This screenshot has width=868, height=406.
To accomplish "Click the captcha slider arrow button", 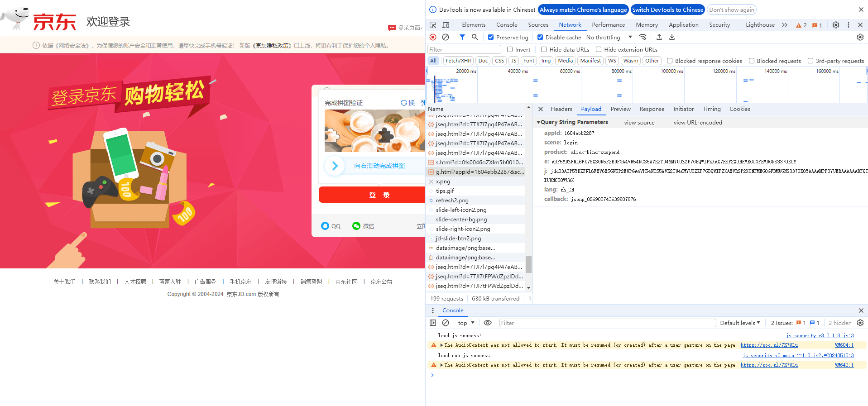I will 335,166.
